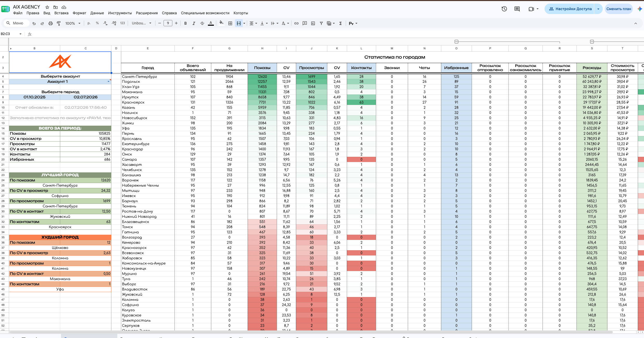Toggle strikethrough formatting
Image resolution: width=644 pixels, height=338 pixels.
pos(202,23)
